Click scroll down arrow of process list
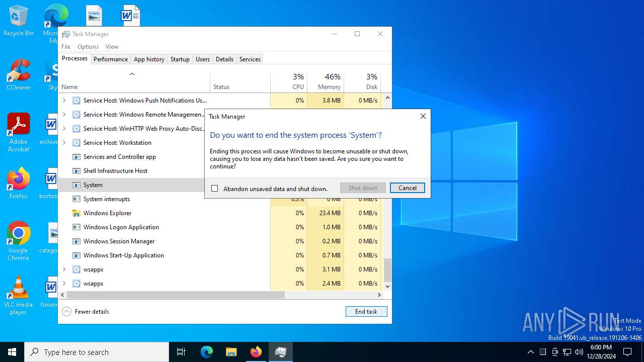 [387, 286]
